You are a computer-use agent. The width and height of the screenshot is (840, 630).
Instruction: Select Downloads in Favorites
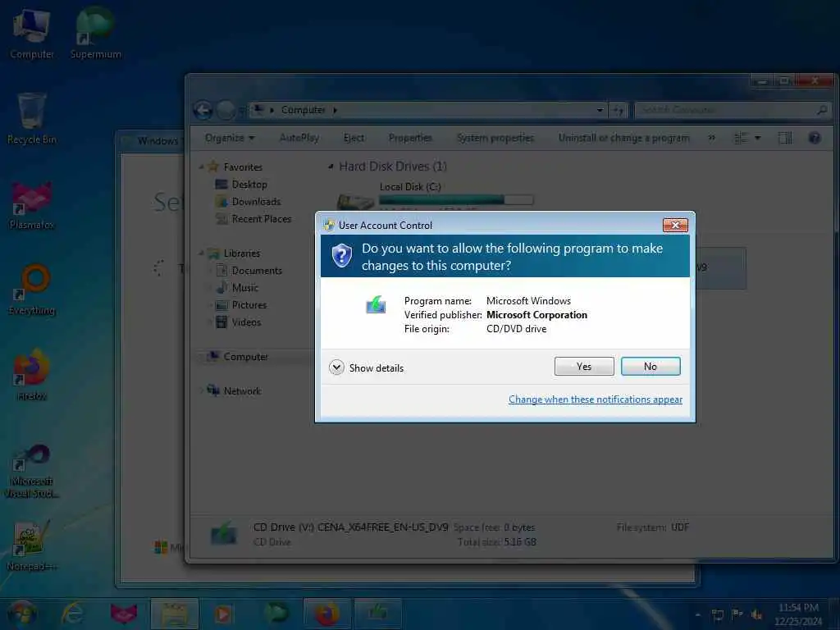click(256, 202)
